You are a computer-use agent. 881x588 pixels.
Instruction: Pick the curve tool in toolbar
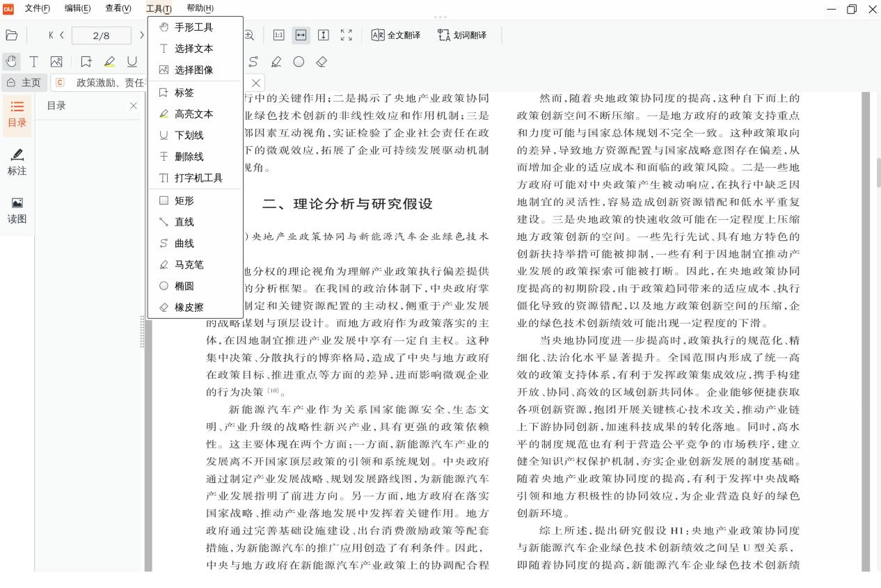(253, 61)
